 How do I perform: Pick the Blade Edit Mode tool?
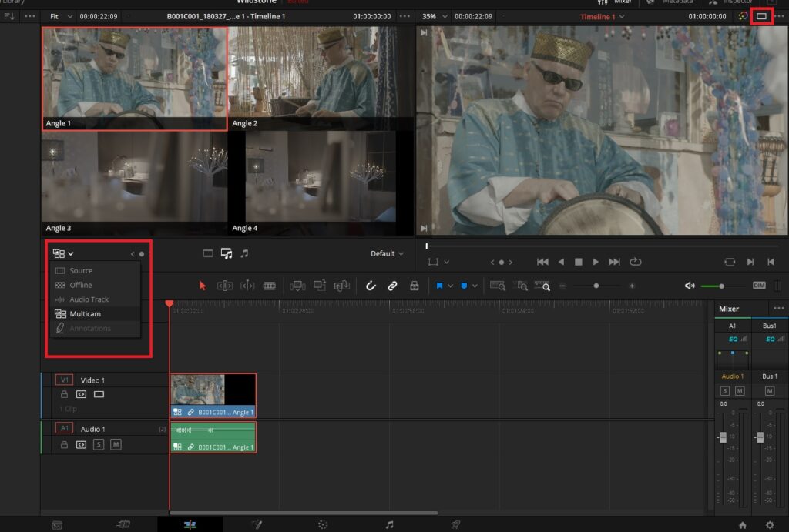(269, 286)
